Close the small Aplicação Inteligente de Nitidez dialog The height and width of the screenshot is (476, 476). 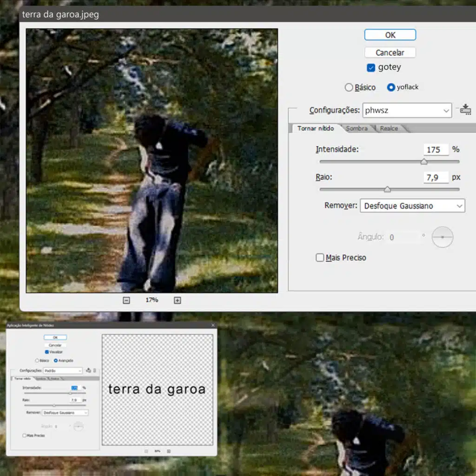point(213,325)
